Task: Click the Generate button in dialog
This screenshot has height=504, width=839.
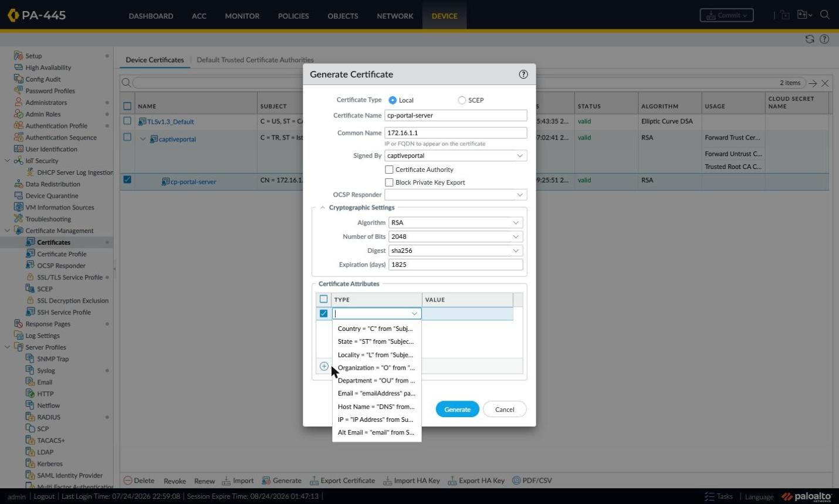Action: (457, 410)
